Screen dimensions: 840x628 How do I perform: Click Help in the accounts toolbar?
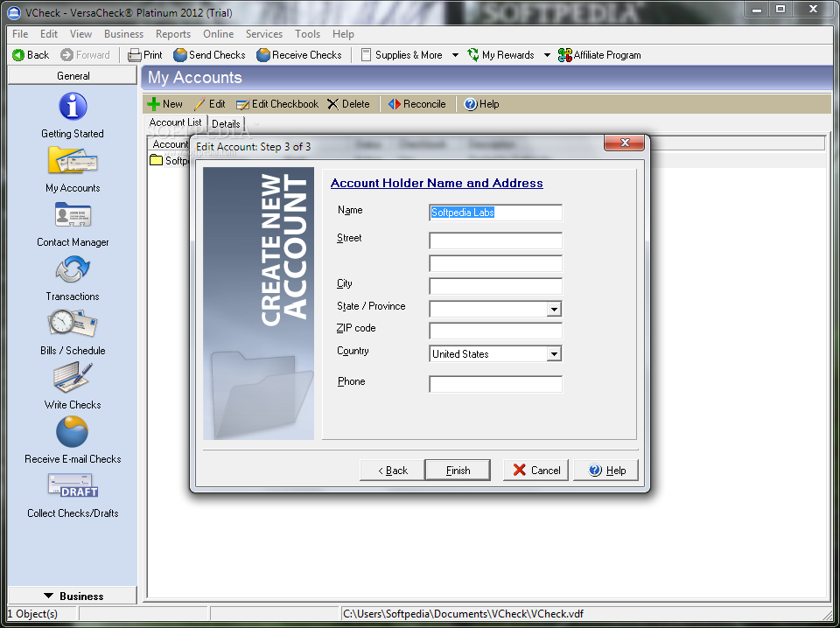tap(481, 104)
